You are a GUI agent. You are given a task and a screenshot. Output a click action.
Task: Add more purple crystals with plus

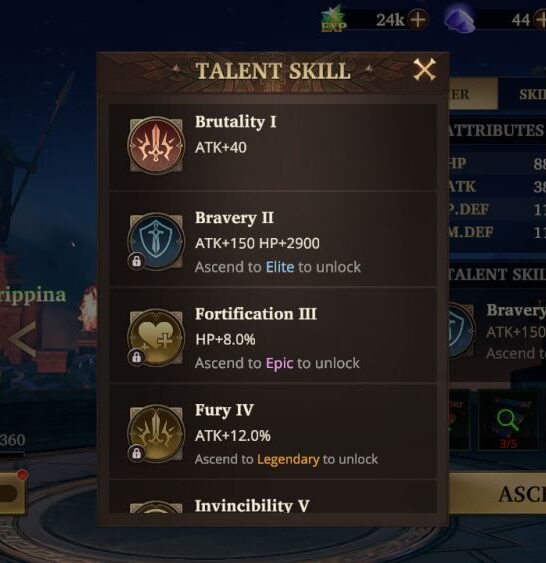pyautogui.click(x=540, y=19)
